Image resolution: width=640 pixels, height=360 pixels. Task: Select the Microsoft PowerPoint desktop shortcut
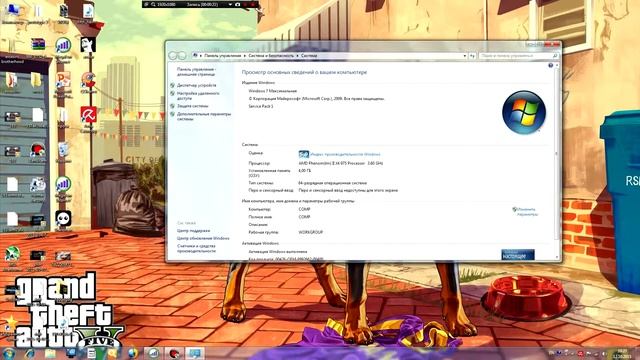pos(63,84)
